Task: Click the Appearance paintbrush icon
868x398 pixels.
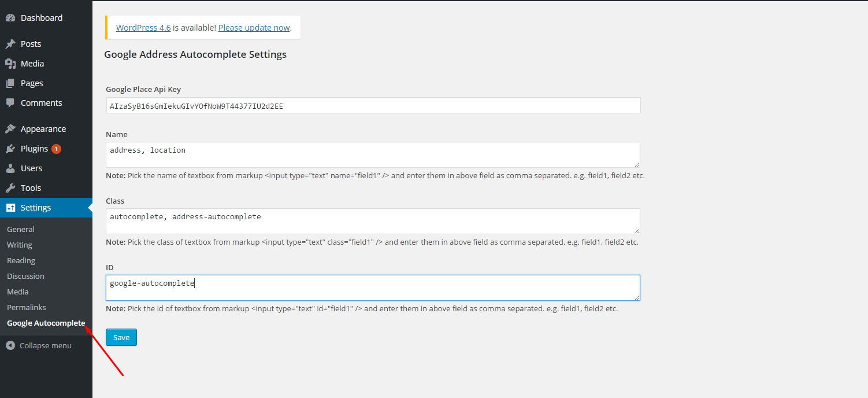Action: coord(10,129)
